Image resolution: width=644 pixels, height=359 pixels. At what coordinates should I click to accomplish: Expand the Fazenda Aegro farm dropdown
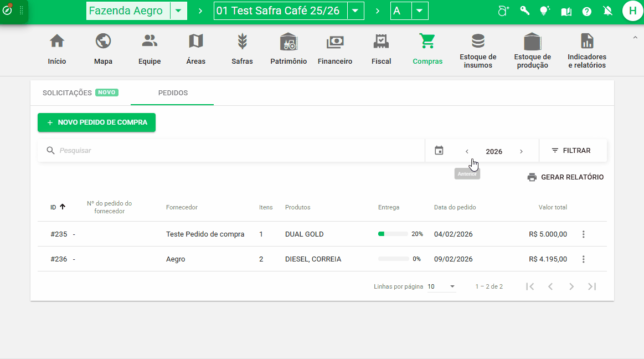pyautogui.click(x=178, y=11)
